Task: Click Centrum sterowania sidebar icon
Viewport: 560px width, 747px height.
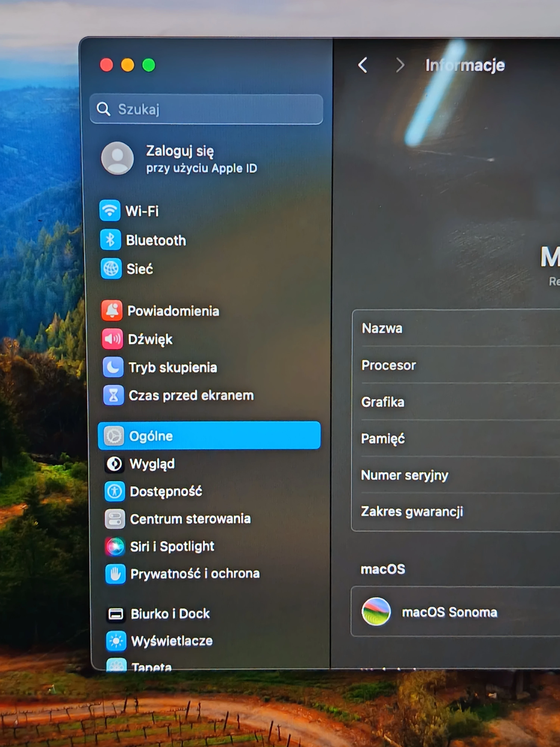Action: (x=115, y=519)
